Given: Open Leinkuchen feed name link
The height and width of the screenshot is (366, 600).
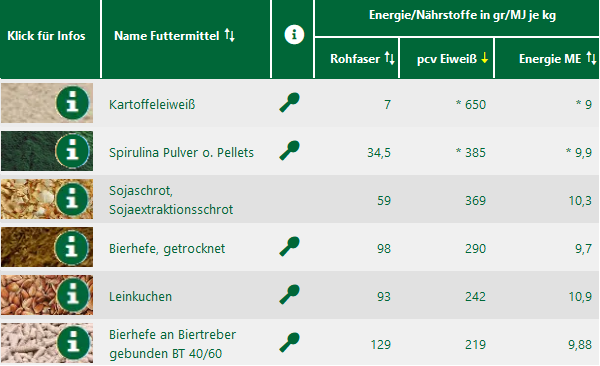Looking at the screenshot, I should click(x=140, y=296).
